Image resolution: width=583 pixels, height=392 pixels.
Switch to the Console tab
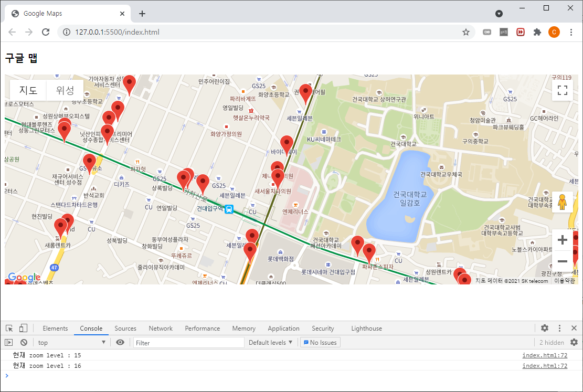(91, 329)
